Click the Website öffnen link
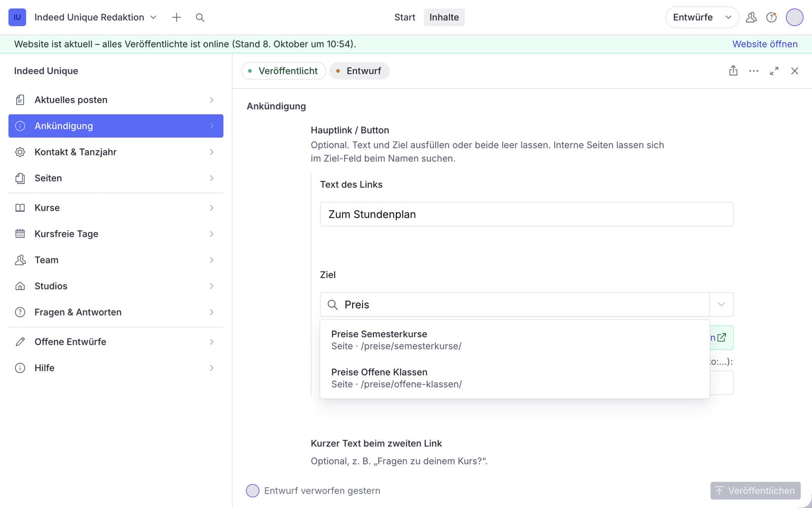Viewport: 812px width, 508px height. click(765, 44)
